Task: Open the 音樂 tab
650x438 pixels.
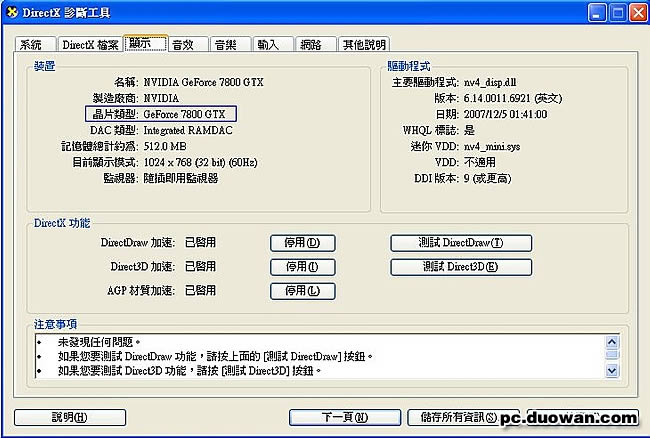Action: pyautogui.click(x=230, y=44)
